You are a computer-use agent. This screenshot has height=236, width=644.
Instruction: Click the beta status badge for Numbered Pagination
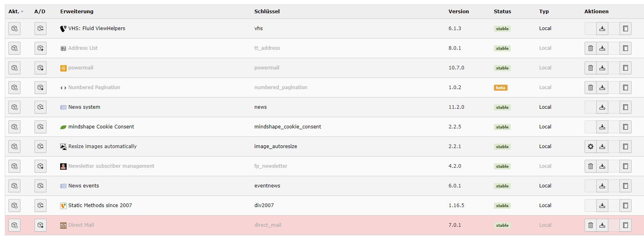[500, 87]
